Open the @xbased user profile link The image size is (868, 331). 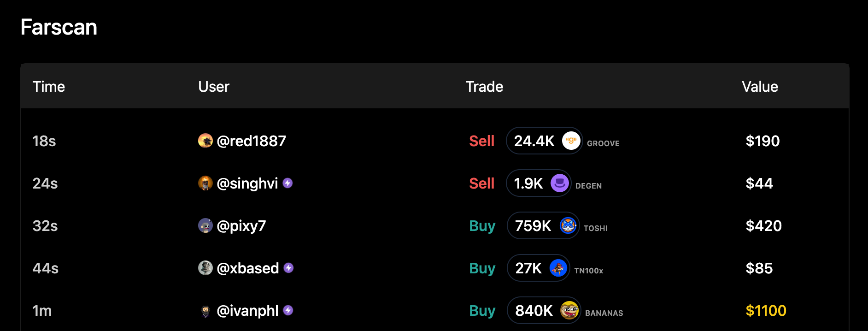click(x=248, y=268)
